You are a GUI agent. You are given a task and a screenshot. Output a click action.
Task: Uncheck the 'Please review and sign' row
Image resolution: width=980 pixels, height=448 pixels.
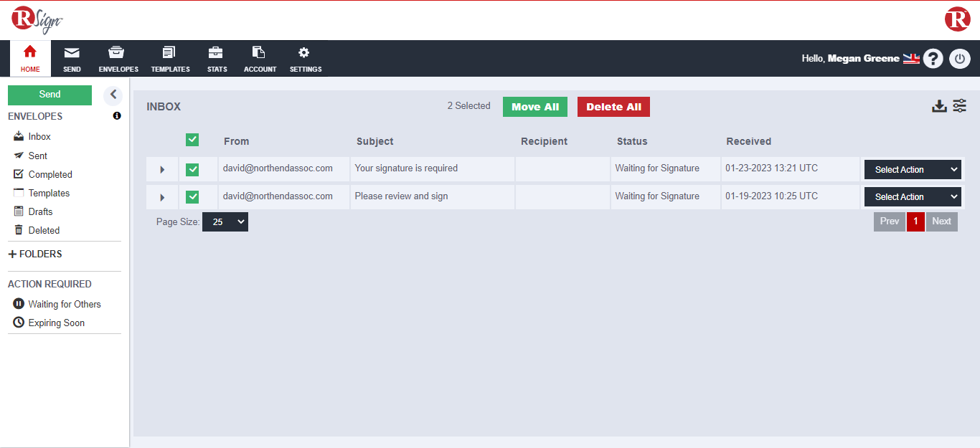click(192, 196)
